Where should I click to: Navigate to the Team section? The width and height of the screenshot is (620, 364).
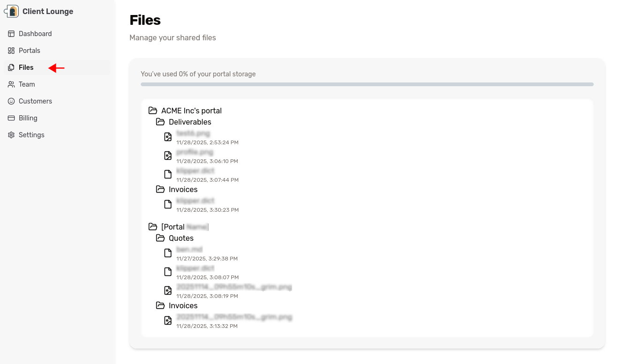[x=26, y=84]
